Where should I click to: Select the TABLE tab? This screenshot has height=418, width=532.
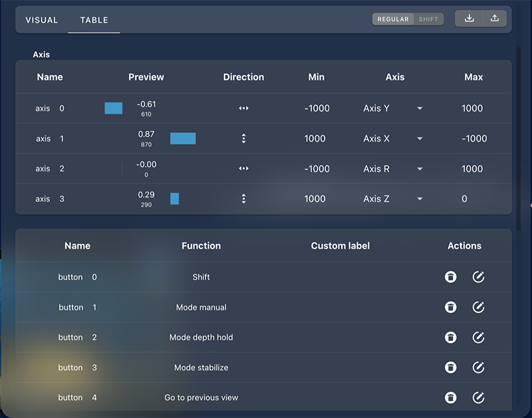click(x=94, y=20)
